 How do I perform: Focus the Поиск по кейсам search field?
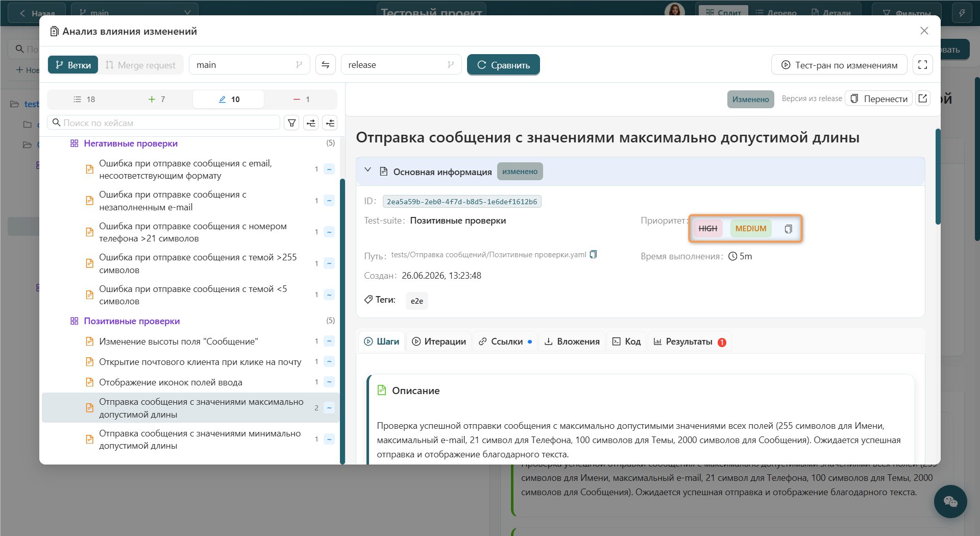pos(164,123)
